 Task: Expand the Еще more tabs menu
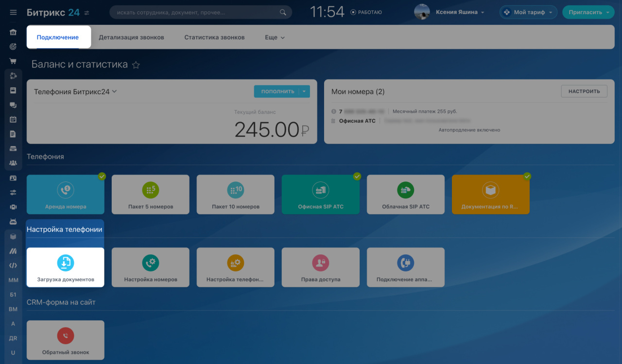(x=275, y=37)
